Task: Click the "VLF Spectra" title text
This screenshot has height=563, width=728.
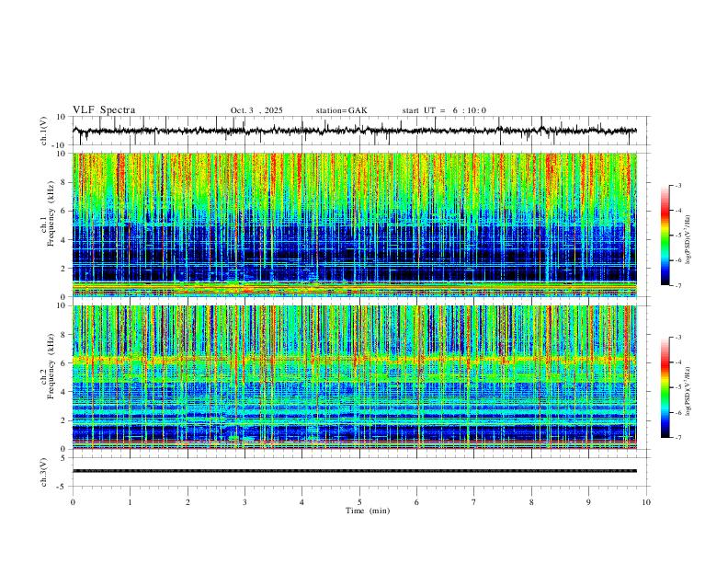Action: pos(104,110)
